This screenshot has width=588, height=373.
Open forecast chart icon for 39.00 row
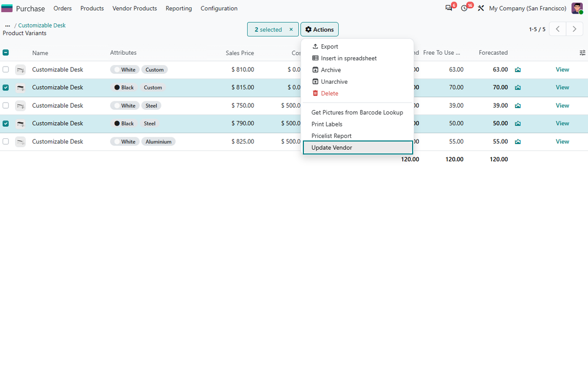tap(518, 106)
